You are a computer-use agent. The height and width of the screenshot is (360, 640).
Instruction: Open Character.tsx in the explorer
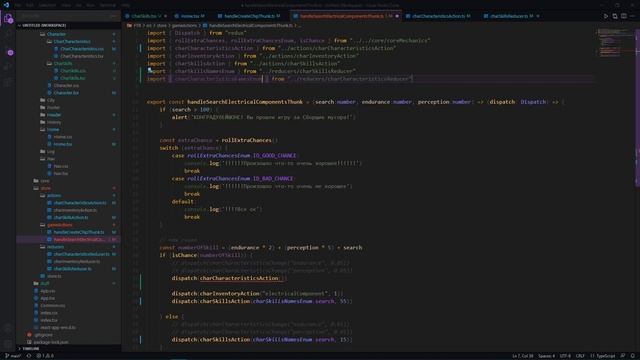tap(66, 93)
